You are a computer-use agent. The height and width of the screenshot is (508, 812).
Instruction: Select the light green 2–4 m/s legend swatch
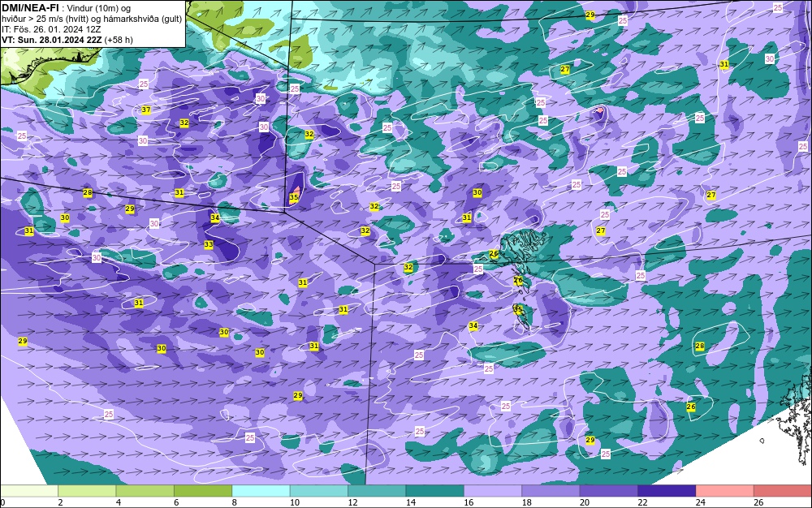point(87,491)
